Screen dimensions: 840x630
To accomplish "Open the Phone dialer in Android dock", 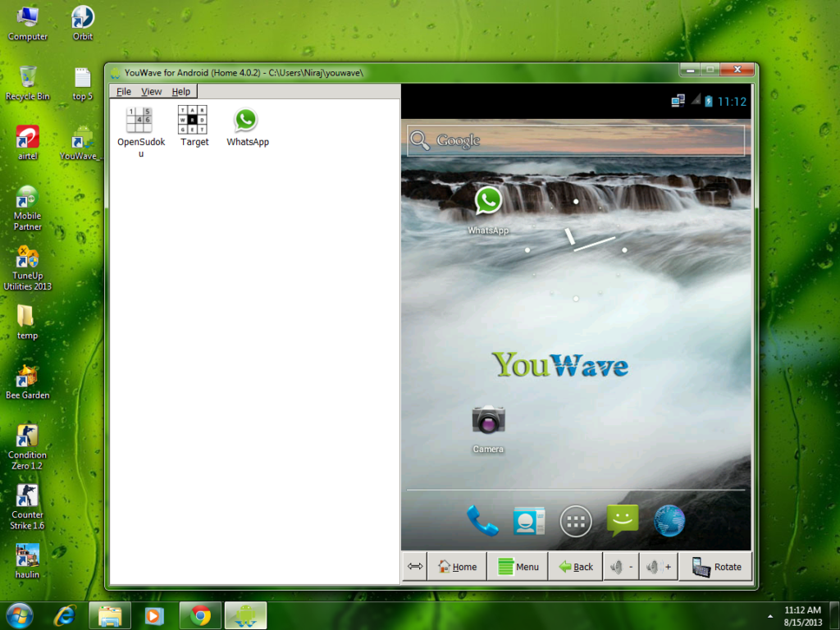I will pyautogui.click(x=482, y=520).
